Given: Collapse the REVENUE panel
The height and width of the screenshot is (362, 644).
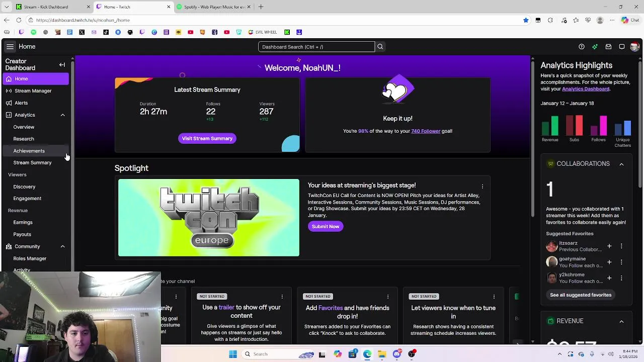Looking at the screenshot, I should (621, 321).
